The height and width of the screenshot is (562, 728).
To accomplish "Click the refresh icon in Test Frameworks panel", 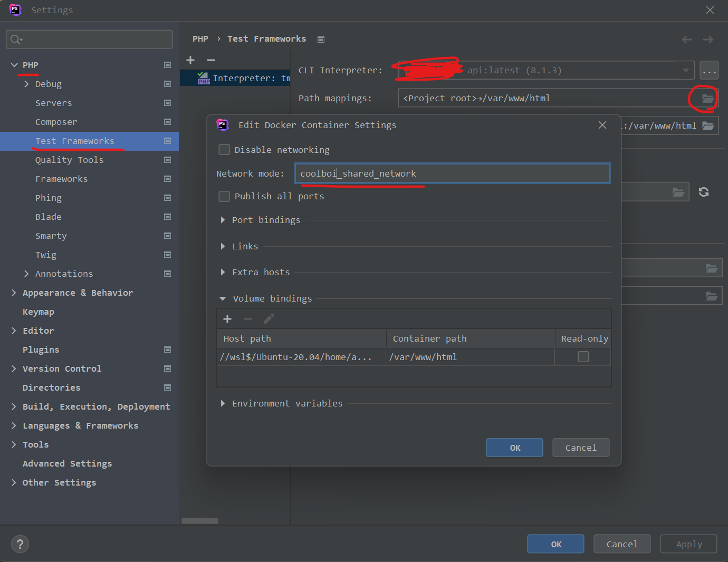I will pos(704,192).
